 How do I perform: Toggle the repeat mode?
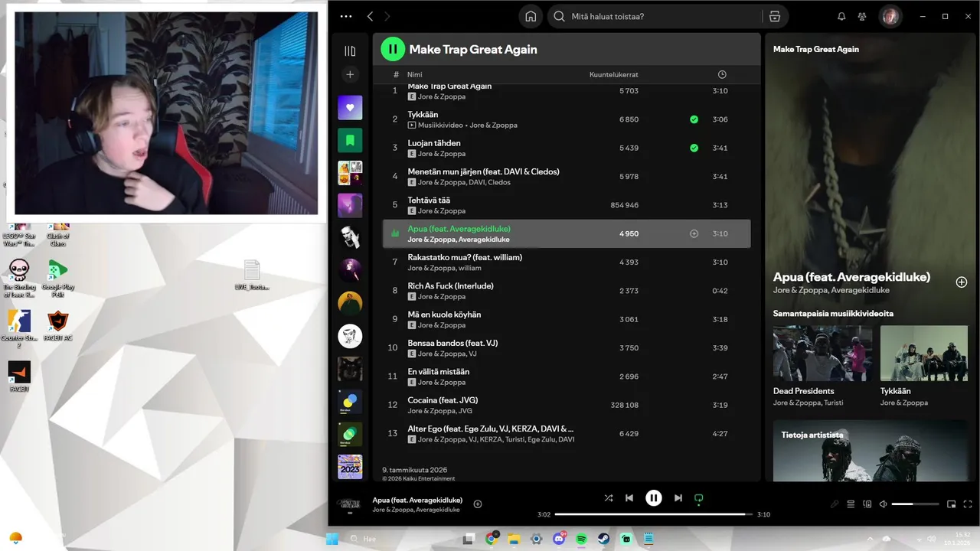[698, 498]
